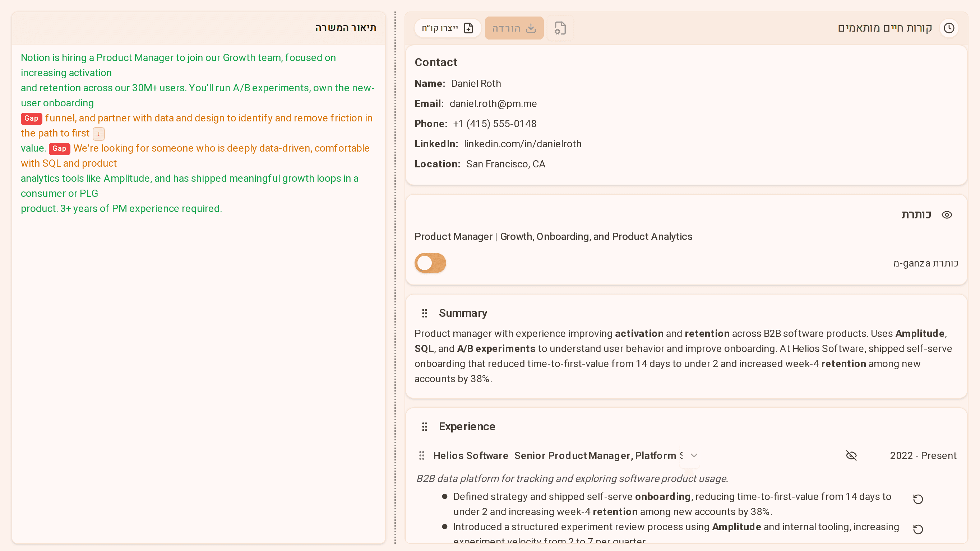
Task: Toggle the ganza headline switch
Action: (430, 263)
